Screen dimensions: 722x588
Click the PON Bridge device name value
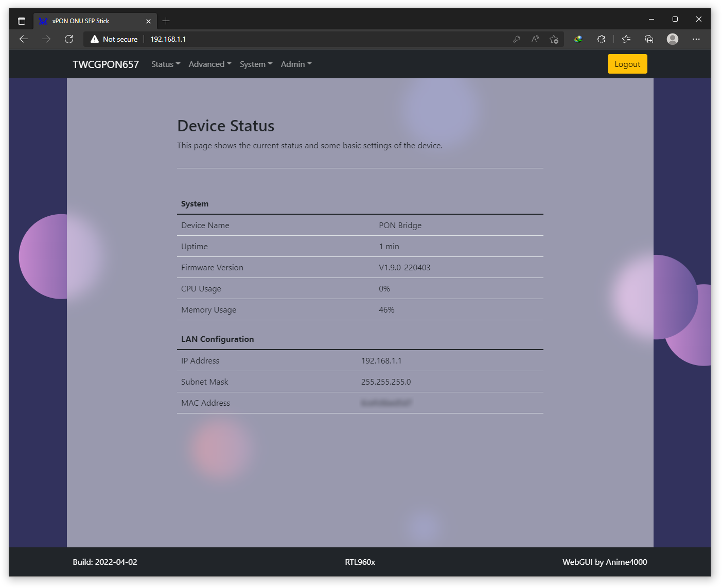point(400,226)
